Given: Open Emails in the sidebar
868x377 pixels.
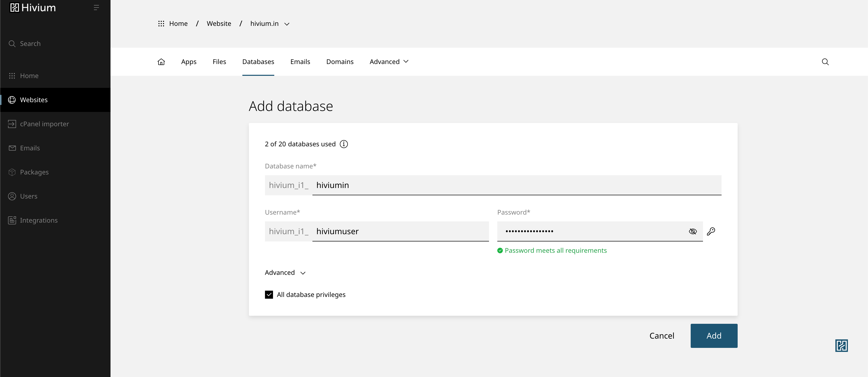Looking at the screenshot, I should 55,148.
